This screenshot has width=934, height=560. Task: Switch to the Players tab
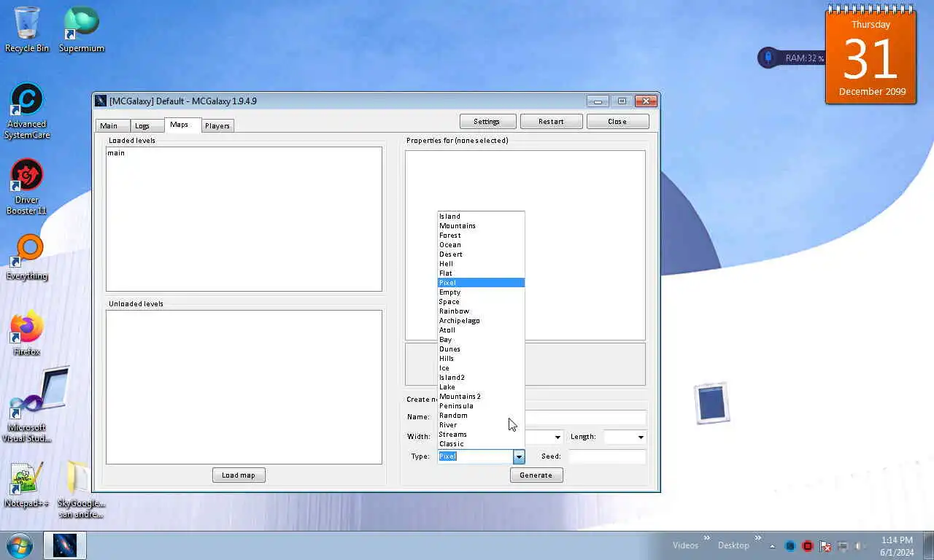(217, 126)
